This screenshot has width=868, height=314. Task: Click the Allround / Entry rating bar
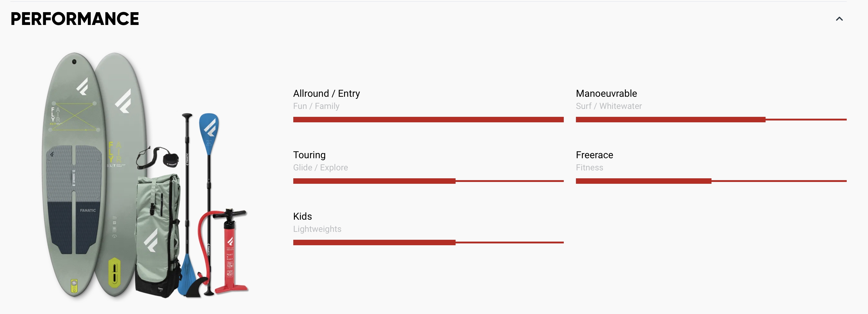click(x=428, y=119)
